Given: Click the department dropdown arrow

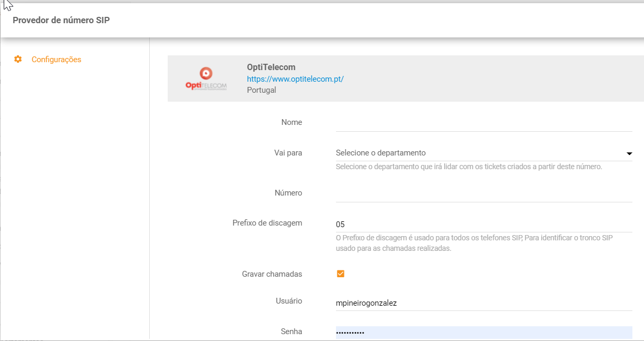Looking at the screenshot, I should pos(629,153).
